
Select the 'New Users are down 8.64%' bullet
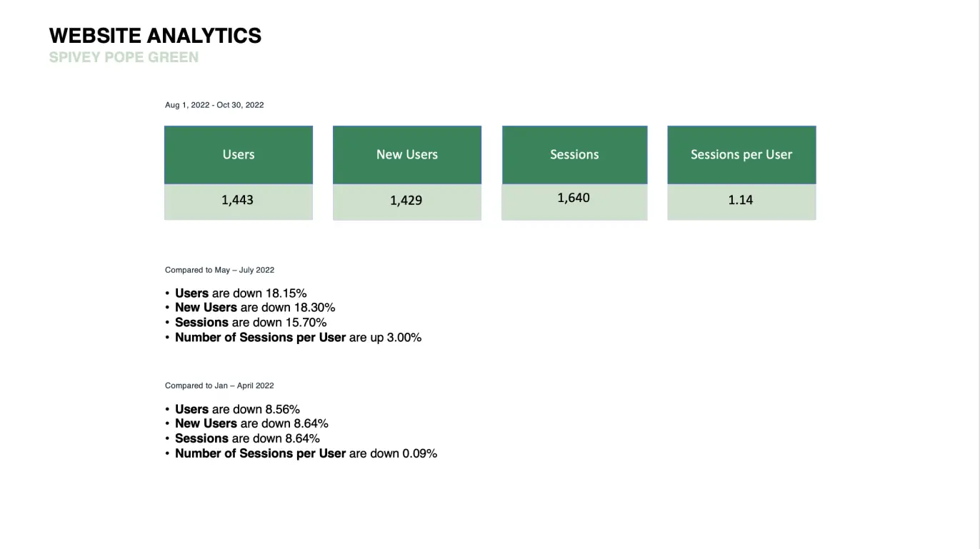coord(251,424)
